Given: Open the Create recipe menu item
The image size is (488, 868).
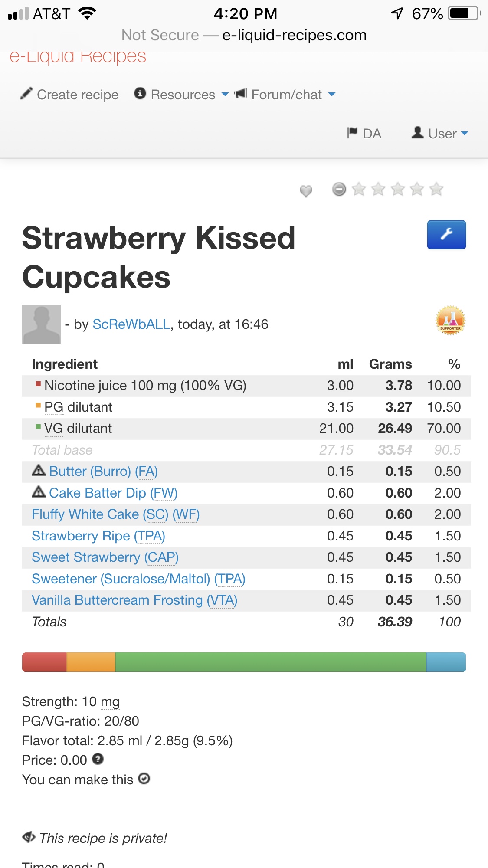Looking at the screenshot, I should click(x=69, y=95).
